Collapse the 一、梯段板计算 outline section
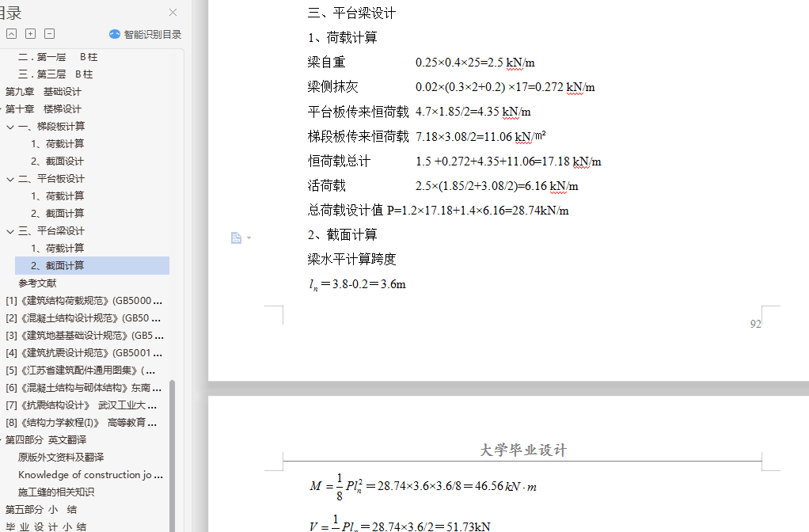The image size is (809, 532). 10,127
